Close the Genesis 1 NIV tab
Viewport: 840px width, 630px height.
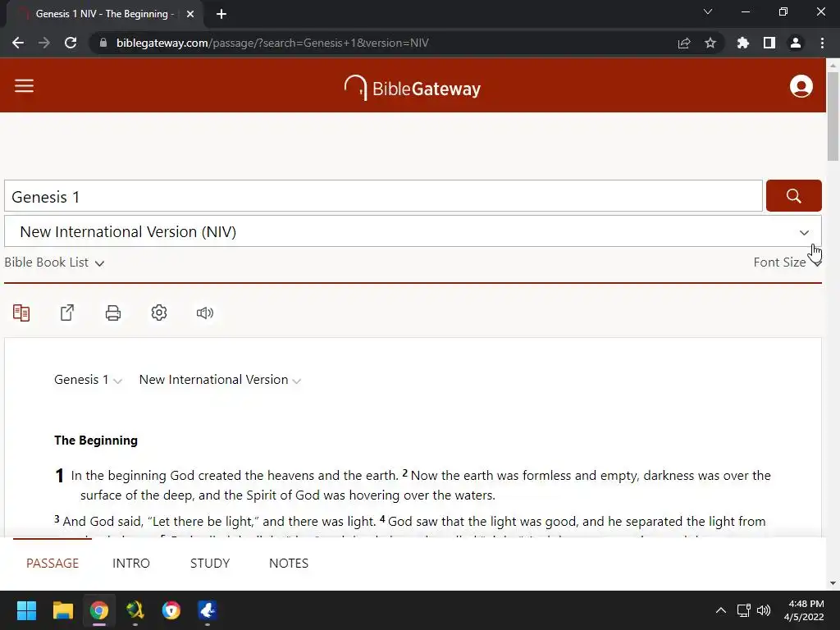tap(190, 14)
